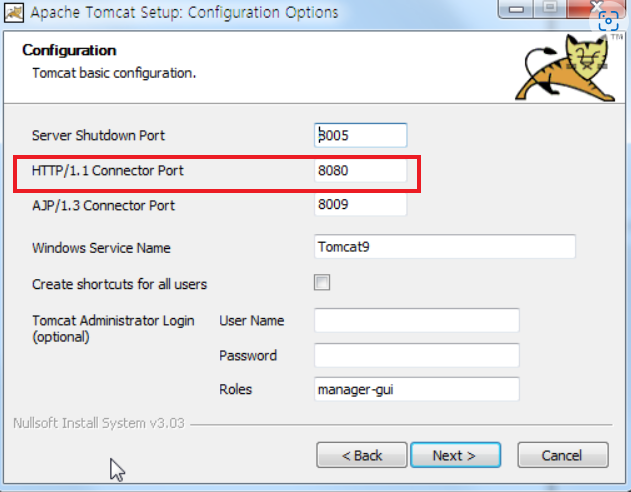Click 'Nullsoft Install System v3.03' text

pyautogui.click(x=99, y=423)
